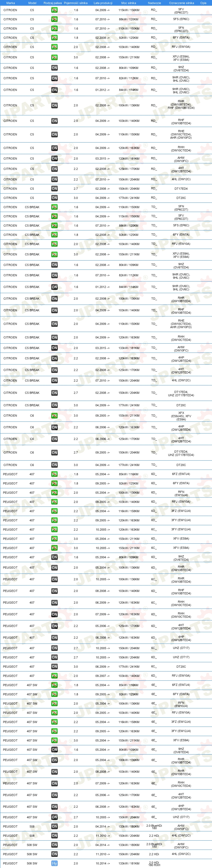This screenshot has height=868, width=212.
Task: Click ON icon in 508 SW 4HL (DW12C) row
Action: coord(54,854)
